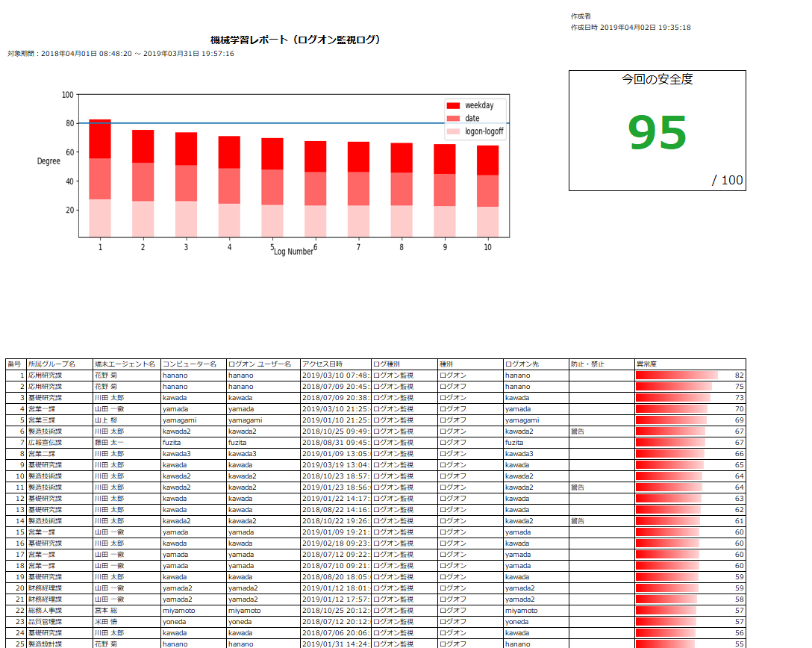The image size is (812, 648).
Task: Click the コンピューター名 column header
Action: click(x=190, y=364)
